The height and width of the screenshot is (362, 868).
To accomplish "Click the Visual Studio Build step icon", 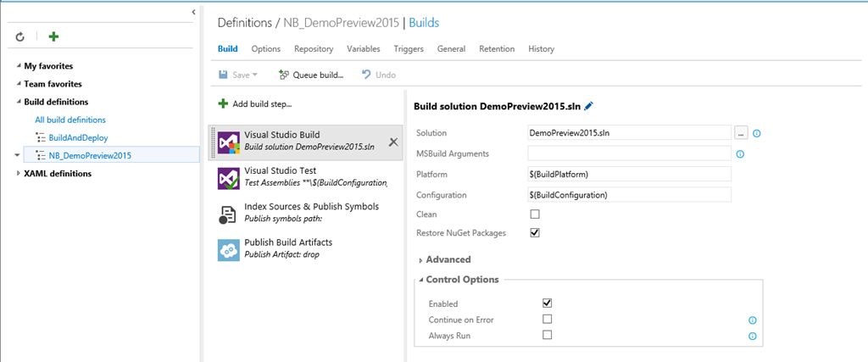I will pyautogui.click(x=229, y=142).
